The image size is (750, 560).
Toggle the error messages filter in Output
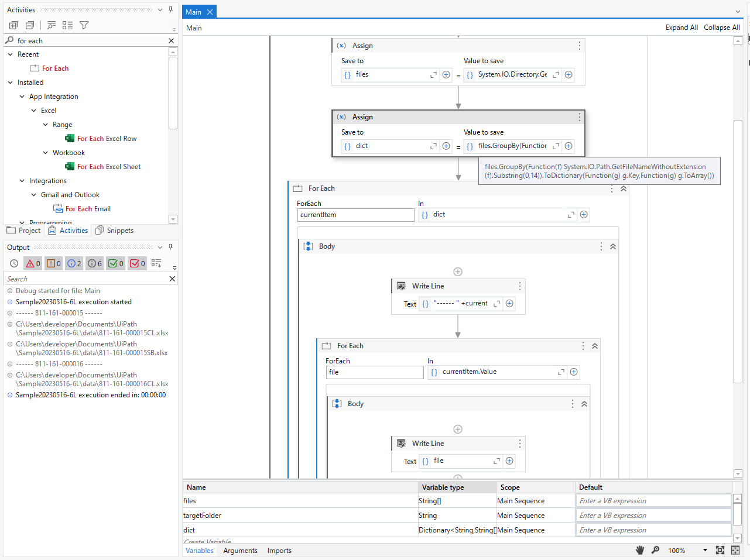pos(33,264)
